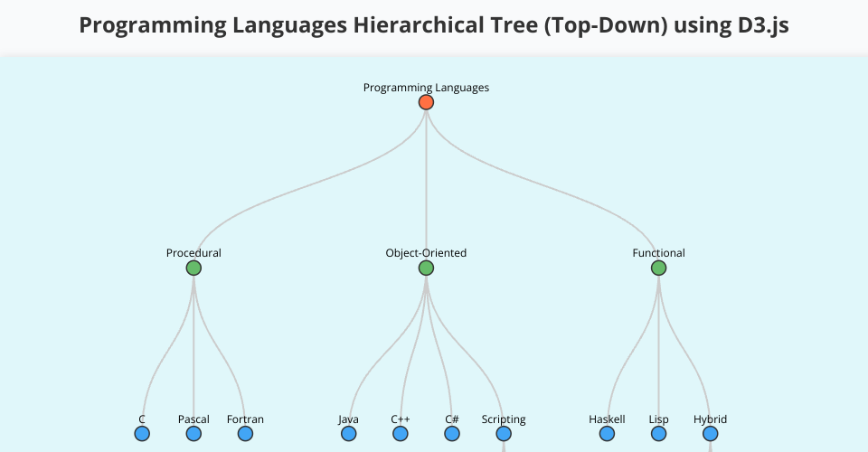Expand the Hybrid node circle
Screen dimensions: 868x452
click(x=710, y=434)
